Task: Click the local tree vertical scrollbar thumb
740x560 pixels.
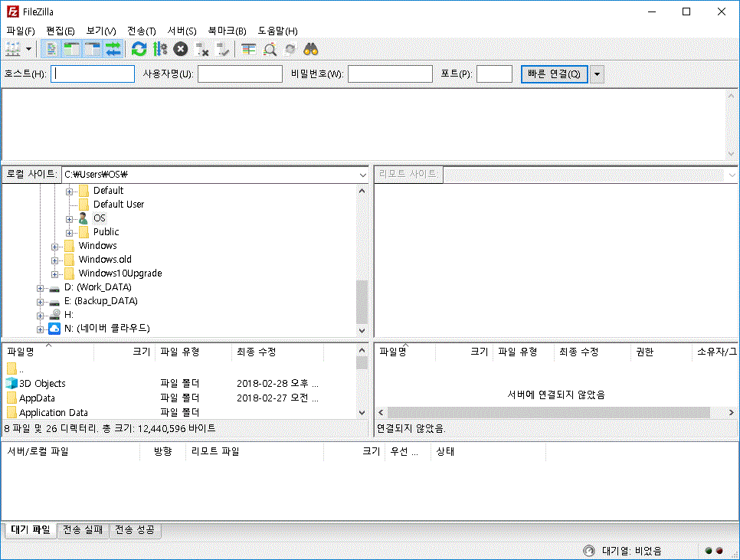Action: click(362, 302)
